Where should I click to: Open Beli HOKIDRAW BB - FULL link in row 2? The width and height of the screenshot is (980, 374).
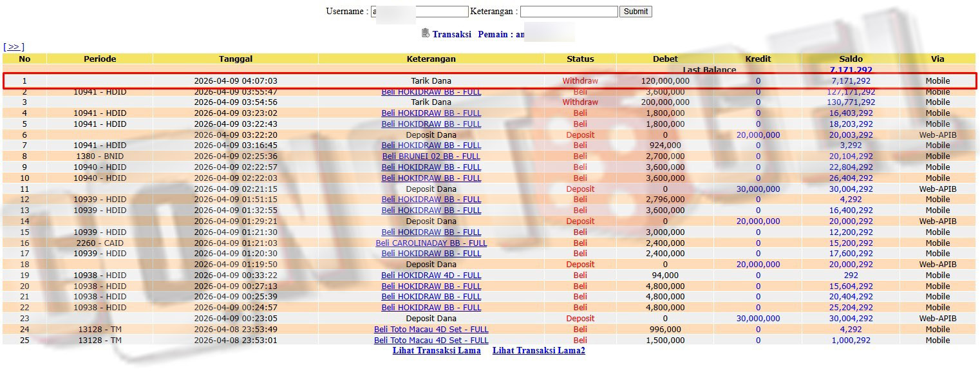pos(431,92)
